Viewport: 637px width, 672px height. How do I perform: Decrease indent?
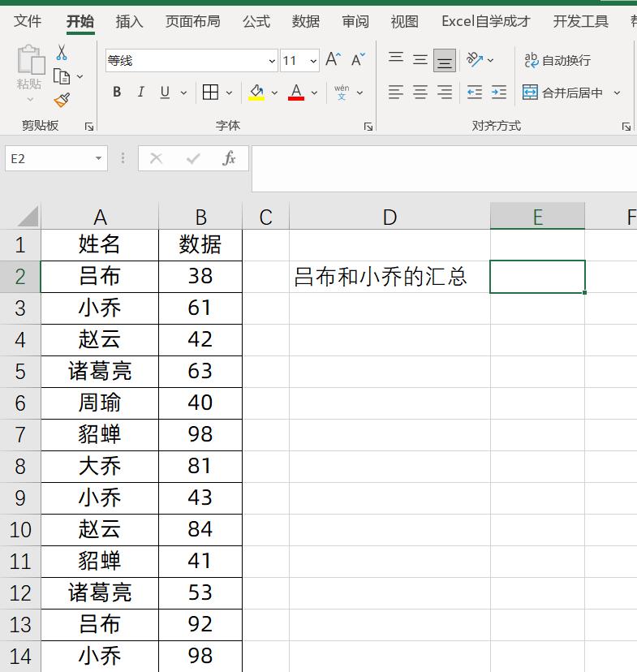(x=475, y=93)
